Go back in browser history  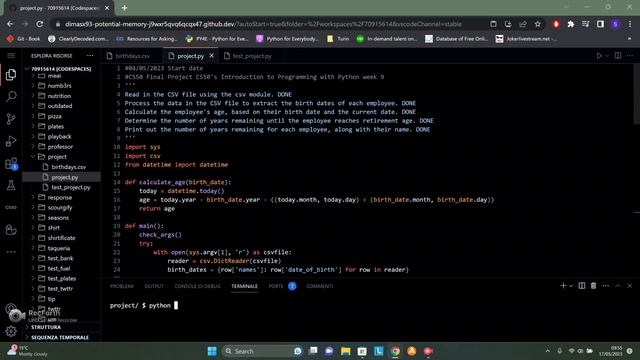pyautogui.click(x=10, y=24)
